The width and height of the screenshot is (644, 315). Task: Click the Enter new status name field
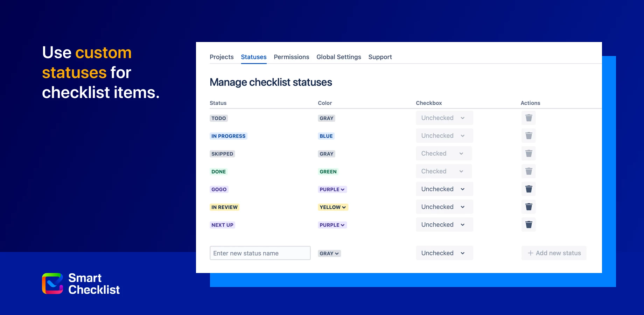pos(260,253)
